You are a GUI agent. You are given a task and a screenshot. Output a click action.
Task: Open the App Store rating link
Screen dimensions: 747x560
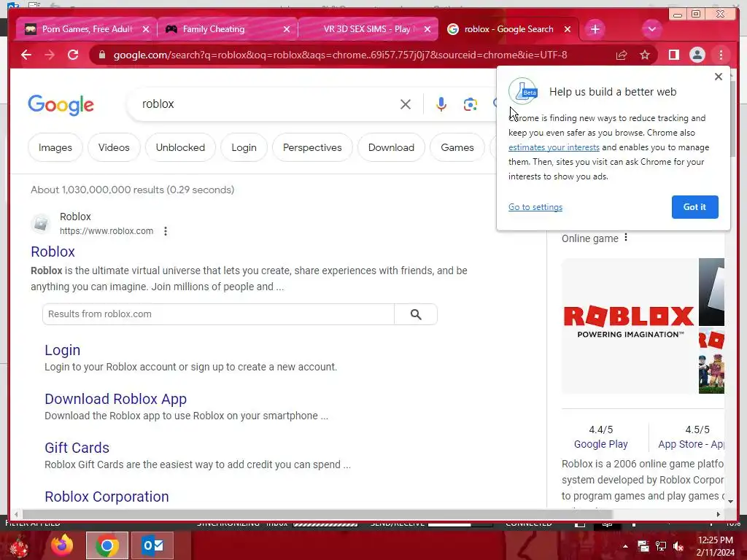coord(691,444)
